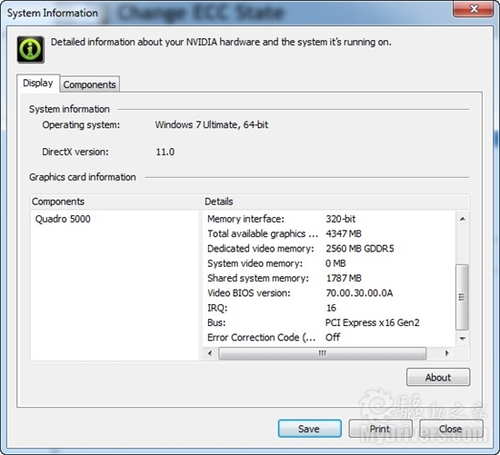Click the Close button at bottom

[x=451, y=429]
